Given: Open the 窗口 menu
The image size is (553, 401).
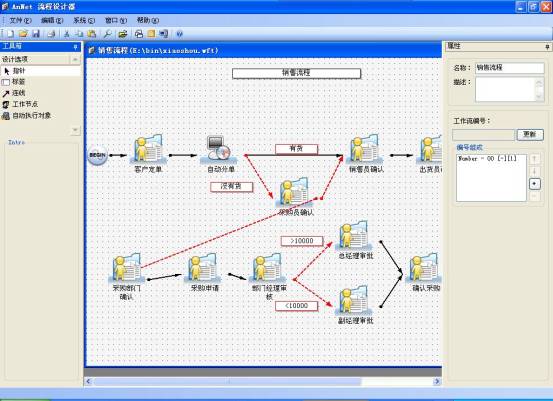Looking at the screenshot, I should 116,20.
